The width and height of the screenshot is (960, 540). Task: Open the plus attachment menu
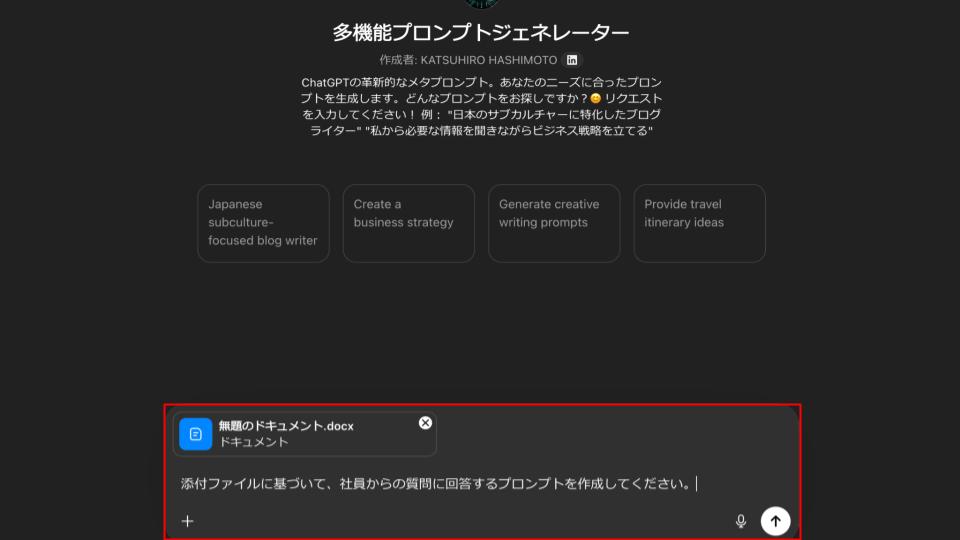(187, 521)
